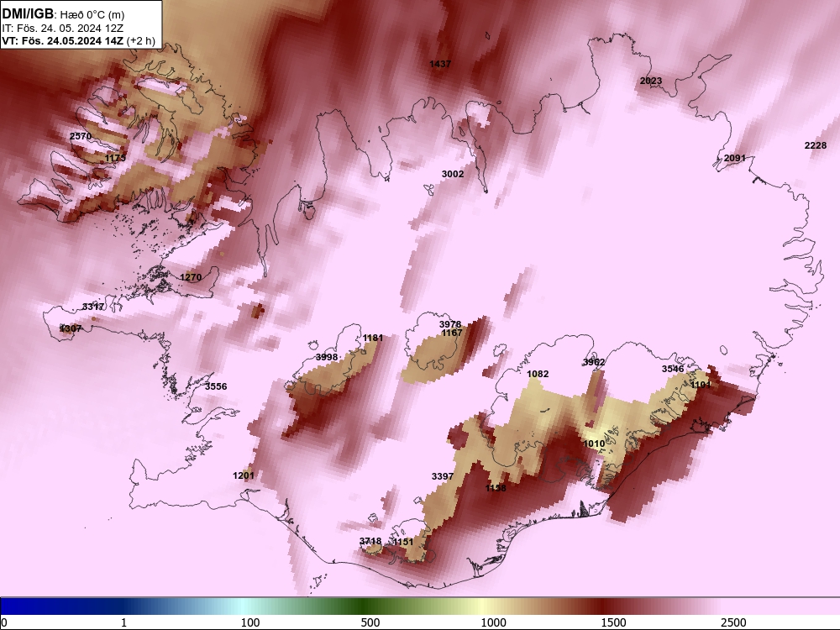Click the DMI/IGB title text
This screenshot has width=840, height=630.
click(x=28, y=13)
